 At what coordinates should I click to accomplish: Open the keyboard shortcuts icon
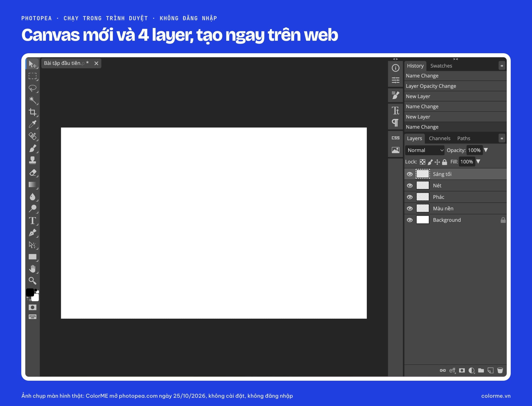pos(32,317)
